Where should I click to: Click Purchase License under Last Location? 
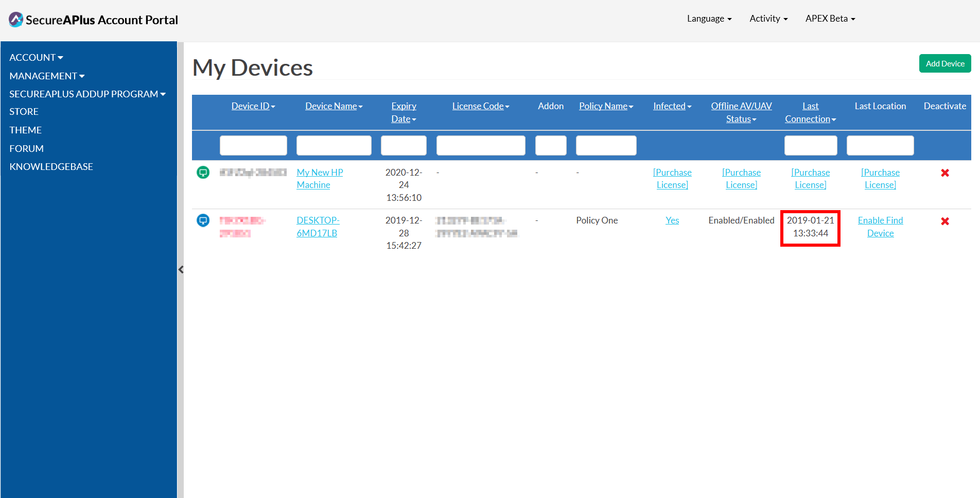coord(880,179)
